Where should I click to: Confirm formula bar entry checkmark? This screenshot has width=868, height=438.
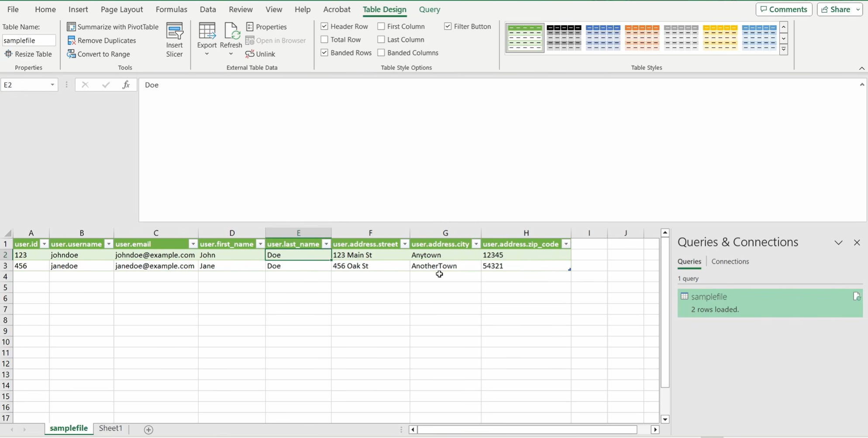coord(106,85)
